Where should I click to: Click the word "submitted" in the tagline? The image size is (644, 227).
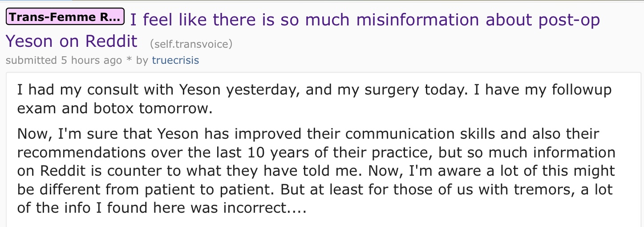31,60
